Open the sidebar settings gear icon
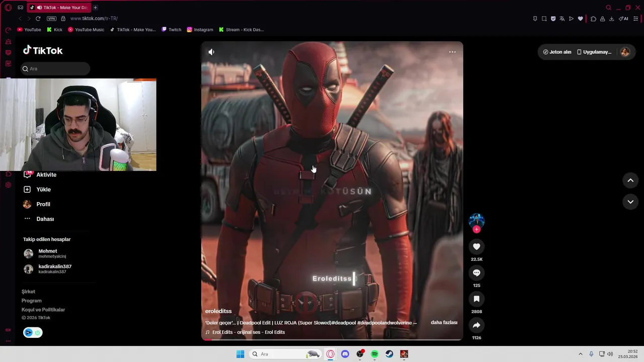Image resolution: width=644 pixels, height=362 pixels. coord(8,185)
